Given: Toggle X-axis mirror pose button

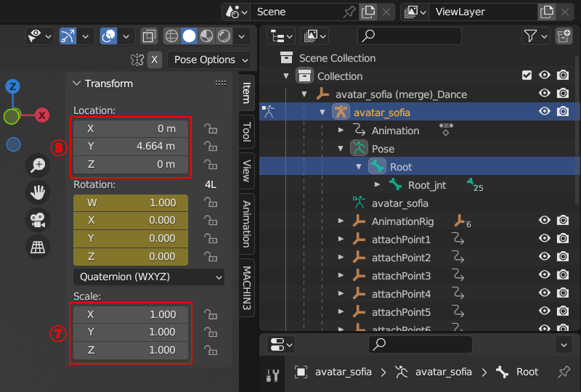Looking at the screenshot, I should [155, 60].
